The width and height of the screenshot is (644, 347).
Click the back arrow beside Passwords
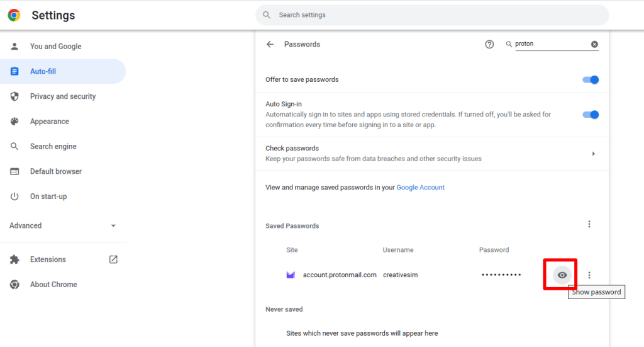[x=270, y=45]
